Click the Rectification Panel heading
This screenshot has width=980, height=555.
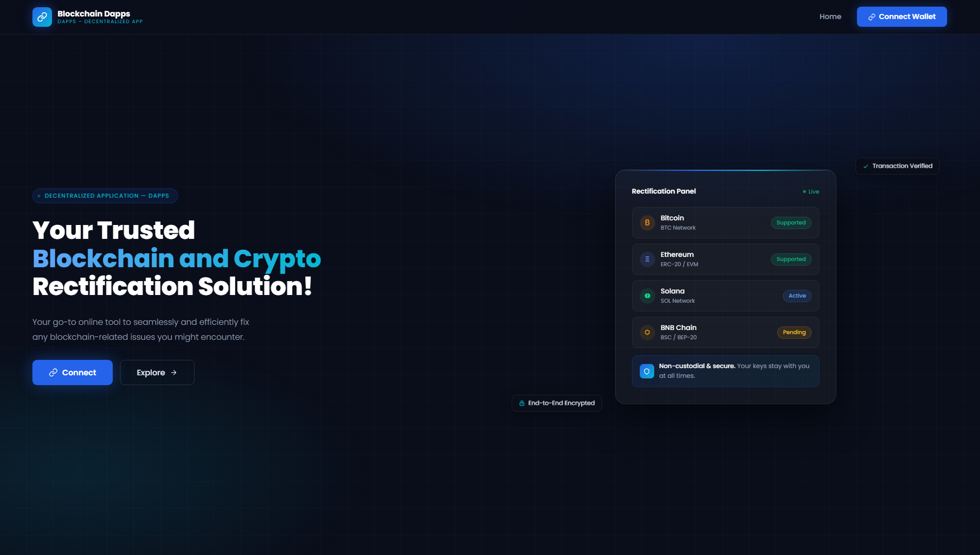tap(663, 191)
